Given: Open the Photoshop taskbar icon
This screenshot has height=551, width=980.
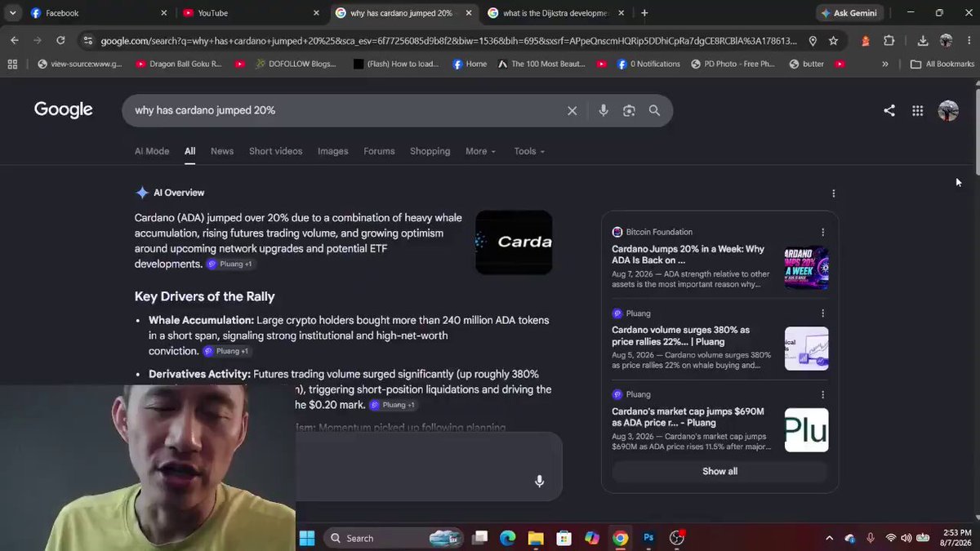Looking at the screenshot, I should click(x=648, y=538).
